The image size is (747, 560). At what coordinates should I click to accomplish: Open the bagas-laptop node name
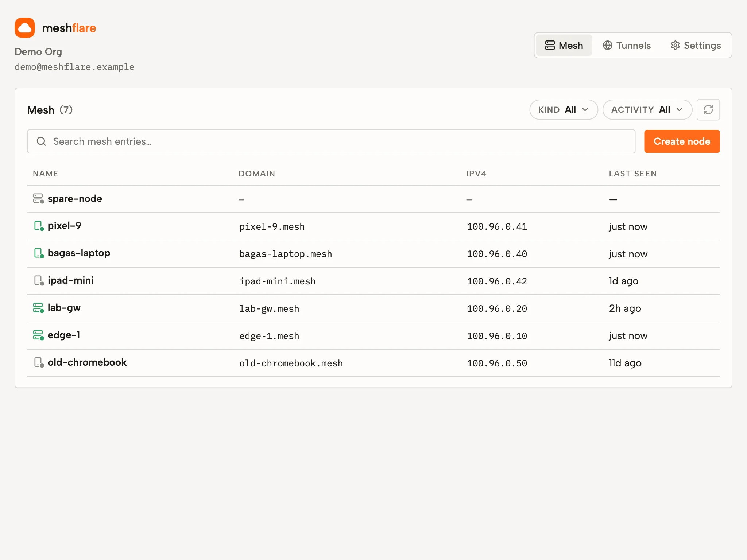[x=79, y=253]
